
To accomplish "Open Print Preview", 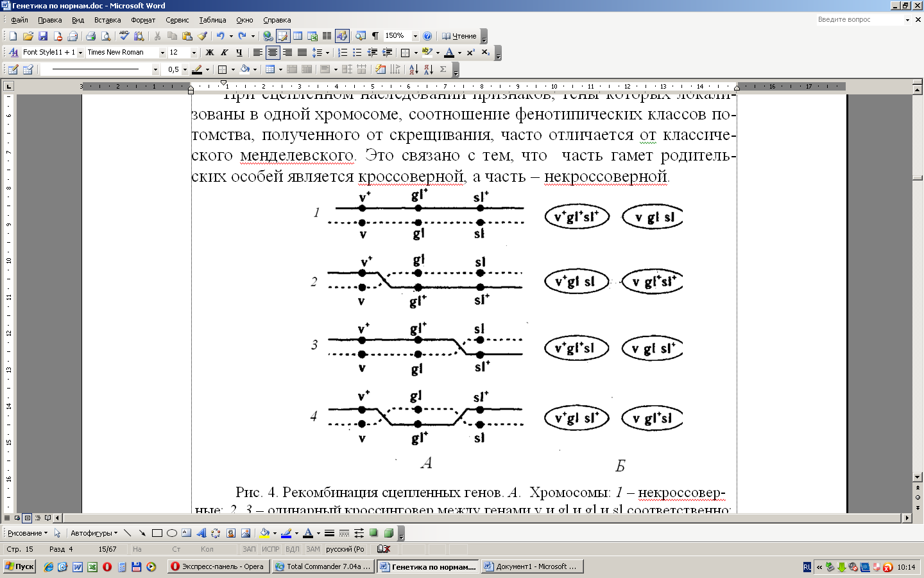I will pyautogui.click(x=105, y=36).
